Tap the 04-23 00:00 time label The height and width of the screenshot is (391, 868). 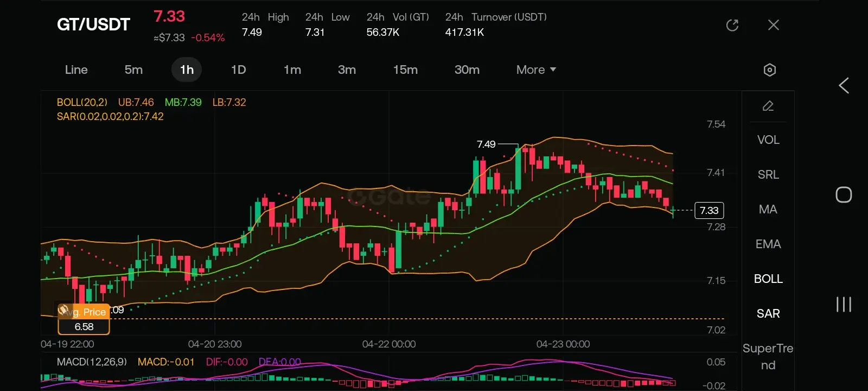point(563,344)
